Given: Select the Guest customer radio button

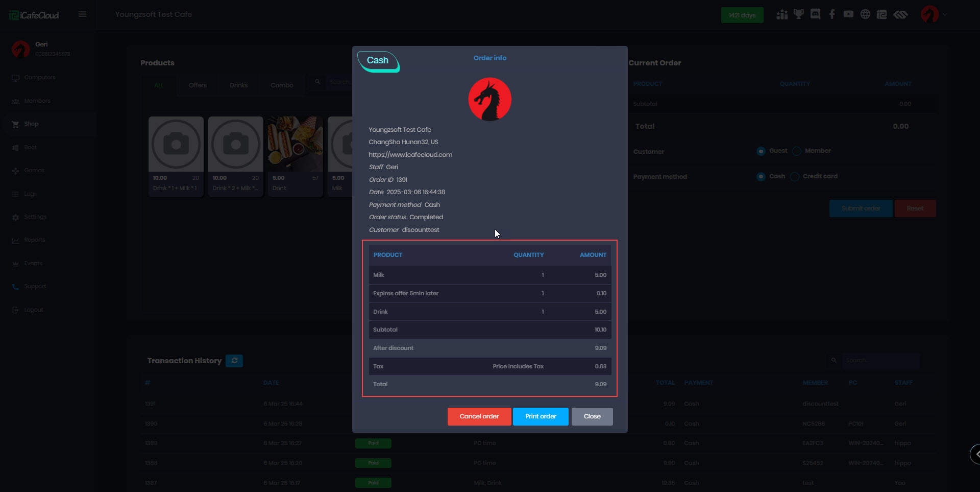Looking at the screenshot, I should pos(761,151).
